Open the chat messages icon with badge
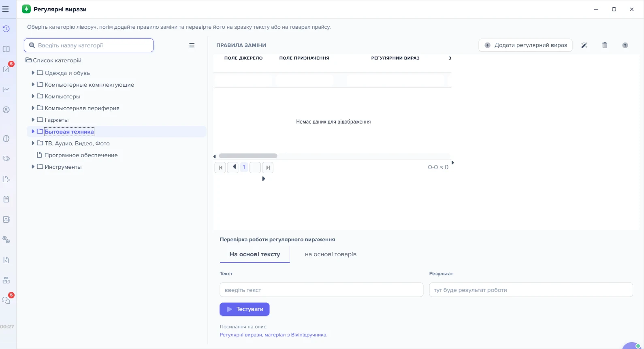This screenshot has width=644, height=349. (6, 300)
